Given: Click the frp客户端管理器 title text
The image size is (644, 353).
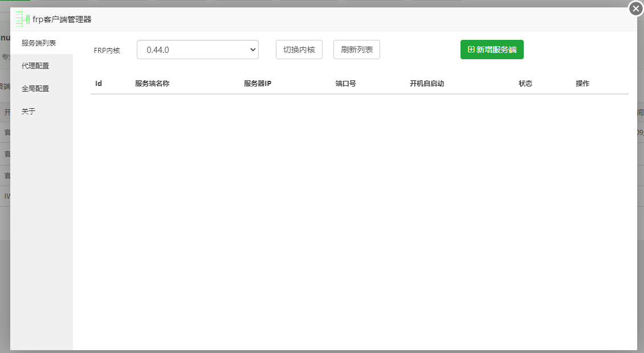Looking at the screenshot, I should click(x=62, y=19).
